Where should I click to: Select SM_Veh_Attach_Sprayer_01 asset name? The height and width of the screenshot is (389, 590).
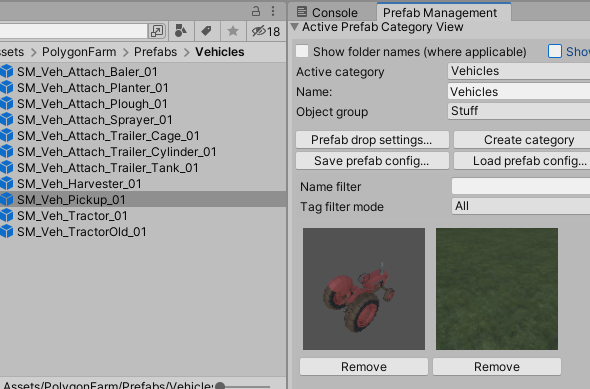(95, 120)
